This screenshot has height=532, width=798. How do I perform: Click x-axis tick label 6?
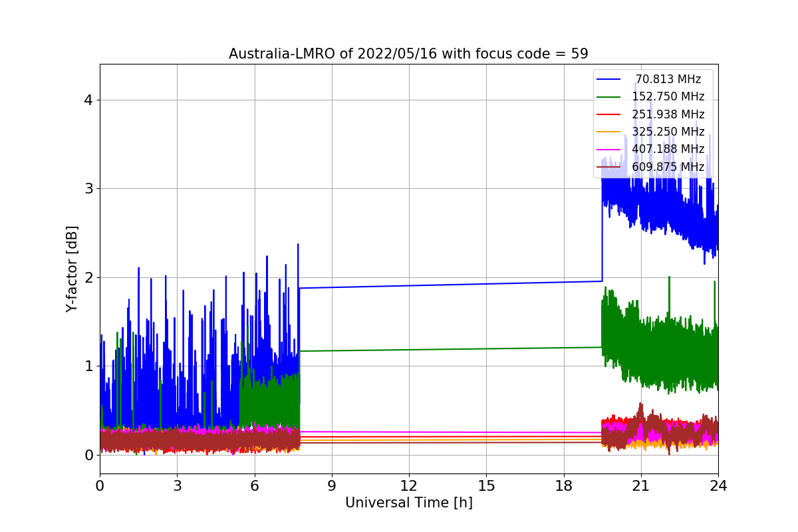coord(254,485)
